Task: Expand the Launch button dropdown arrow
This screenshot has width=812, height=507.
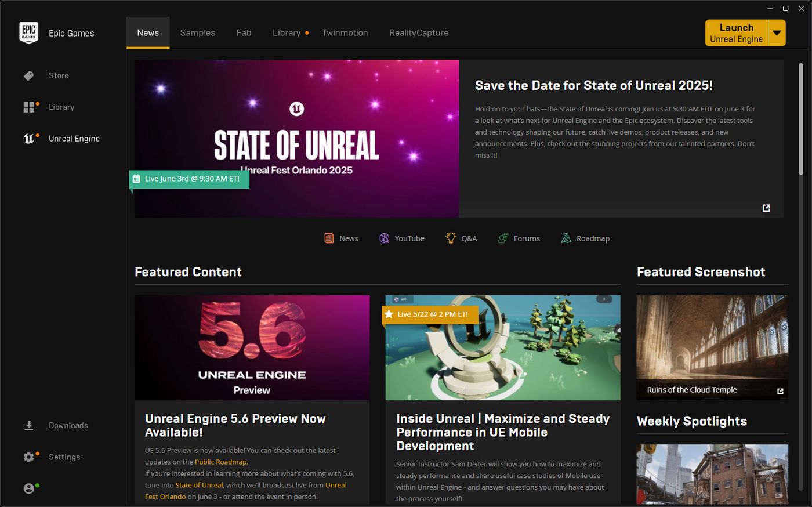Action: click(777, 33)
